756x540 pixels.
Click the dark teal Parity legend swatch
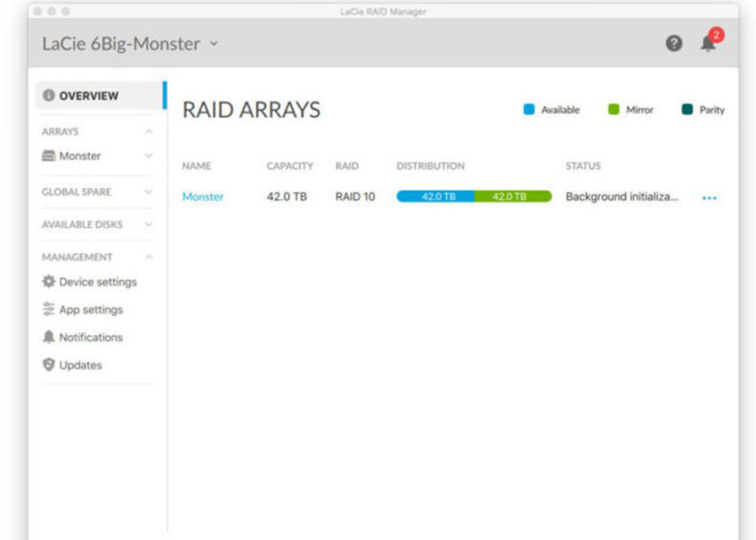click(x=687, y=109)
